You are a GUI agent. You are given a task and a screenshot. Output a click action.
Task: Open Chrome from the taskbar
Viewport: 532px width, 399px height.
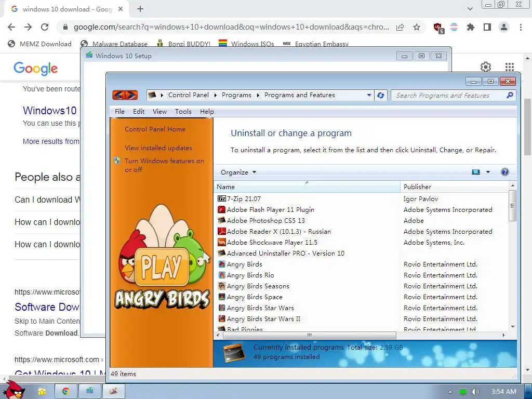pyautogui.click(x=65, y=391)
